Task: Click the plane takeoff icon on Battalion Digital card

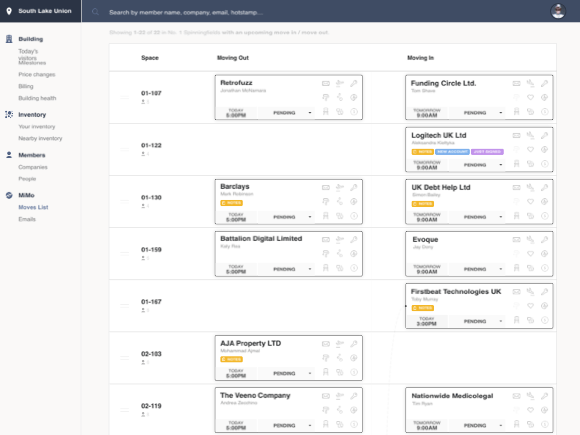Action: [340, 240]
